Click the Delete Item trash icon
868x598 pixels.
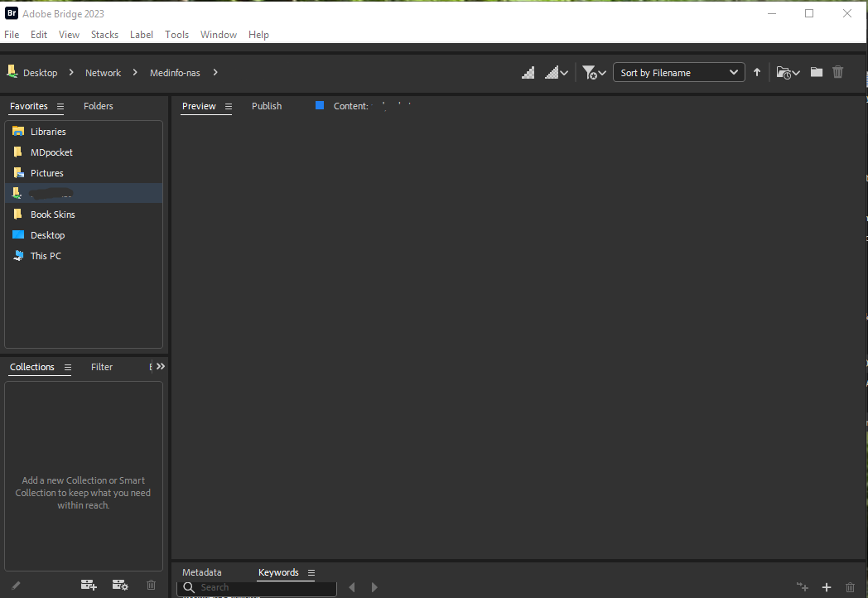pyautogui.click(x=837, y=72)
